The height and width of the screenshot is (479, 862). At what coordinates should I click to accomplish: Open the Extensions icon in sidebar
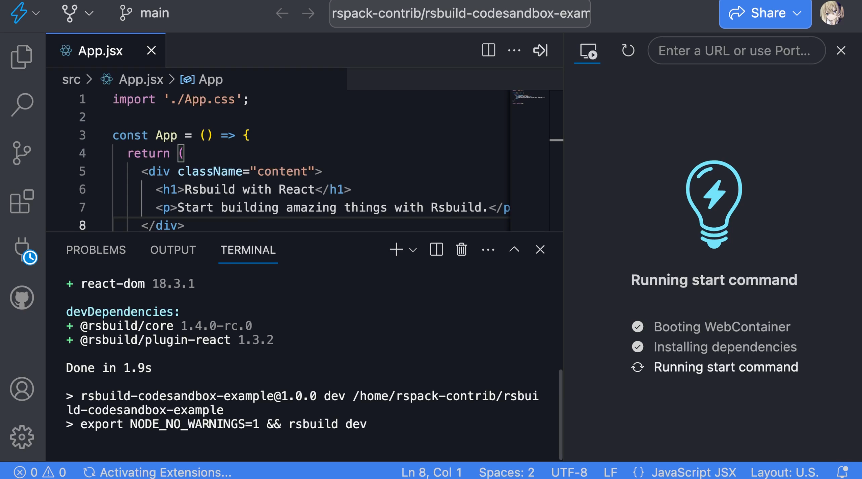(22, 201)
